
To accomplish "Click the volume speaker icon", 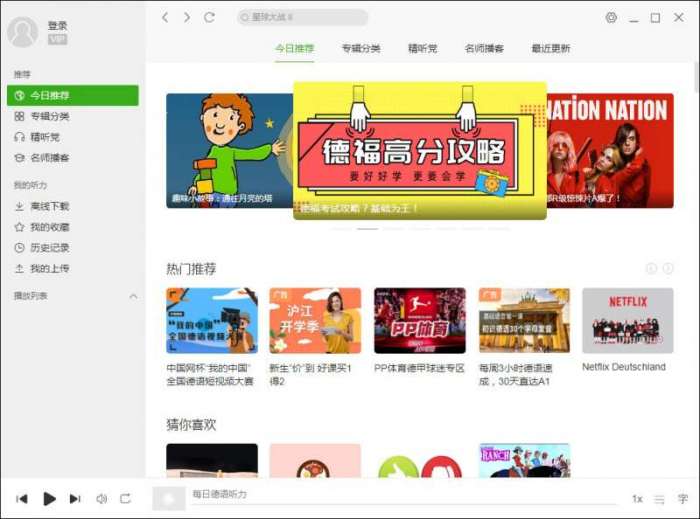I will [x=102, y=498].
